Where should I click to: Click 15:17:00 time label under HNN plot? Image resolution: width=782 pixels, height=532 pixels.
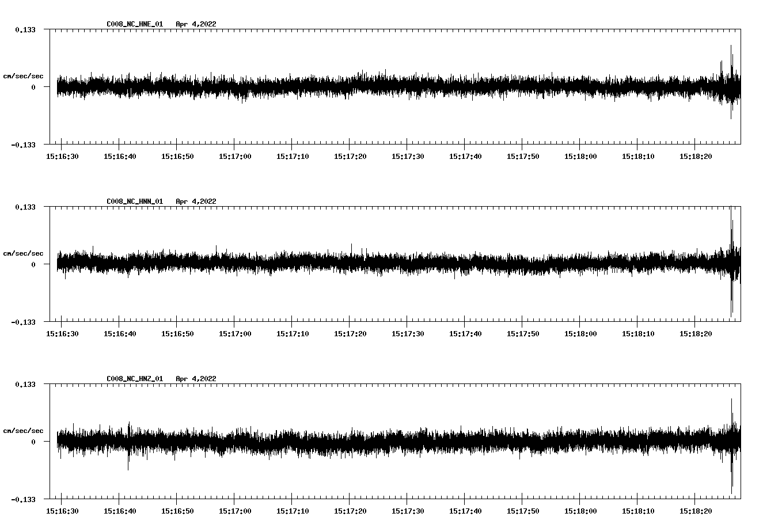(x=235, y=334)
